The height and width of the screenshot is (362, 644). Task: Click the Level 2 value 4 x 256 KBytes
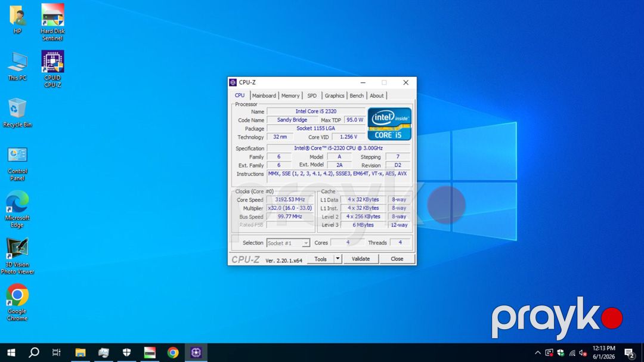point(364,216)
